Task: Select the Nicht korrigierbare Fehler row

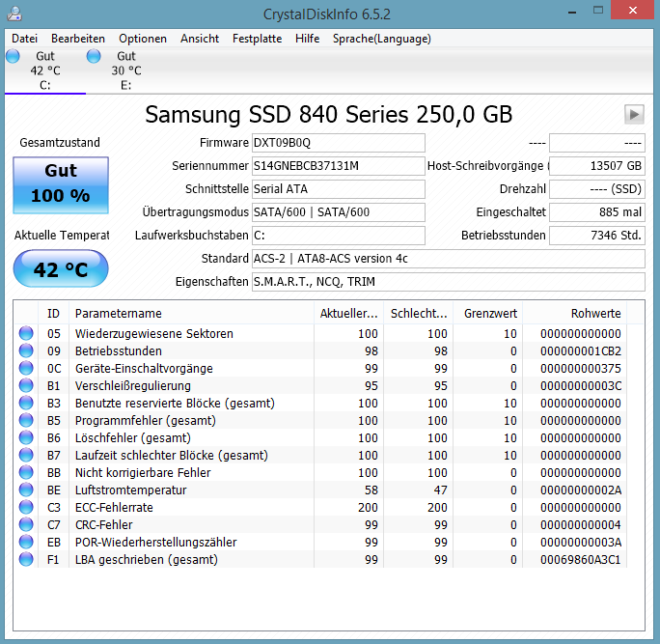Action: coord(320,472)
